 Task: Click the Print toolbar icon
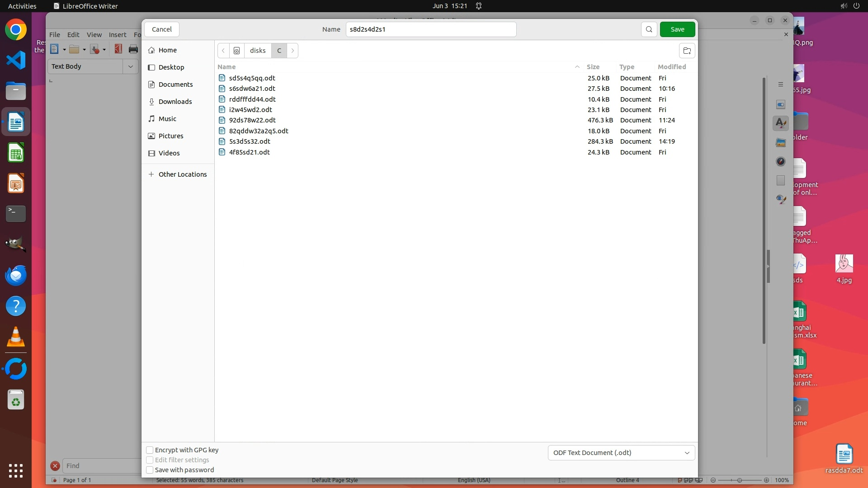133,49
